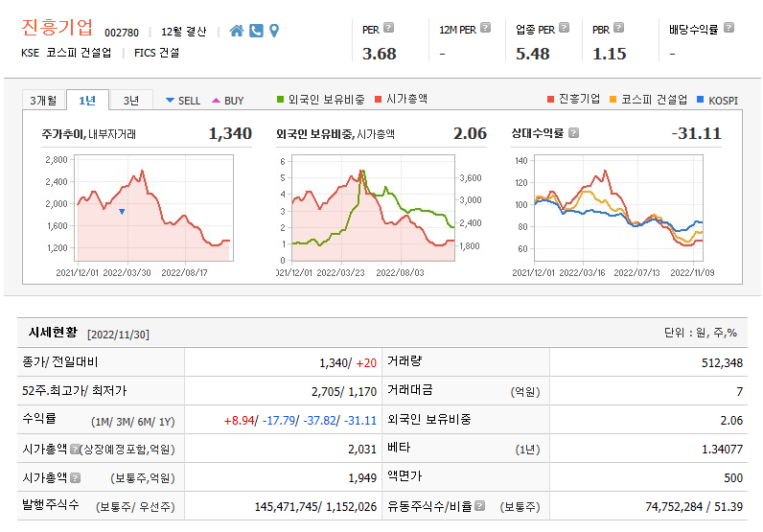Open the company homepage house icon
763x532 pixels.
(x=237, y=31)
